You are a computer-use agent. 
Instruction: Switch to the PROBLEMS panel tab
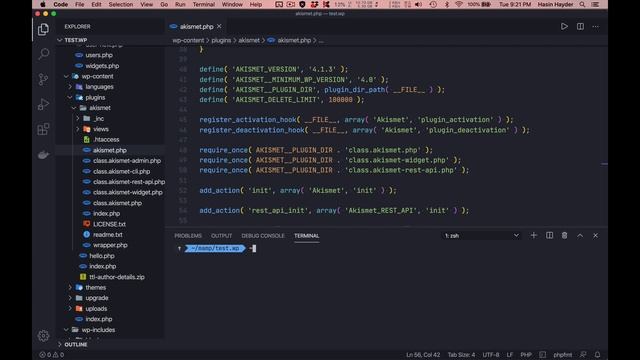188,236
